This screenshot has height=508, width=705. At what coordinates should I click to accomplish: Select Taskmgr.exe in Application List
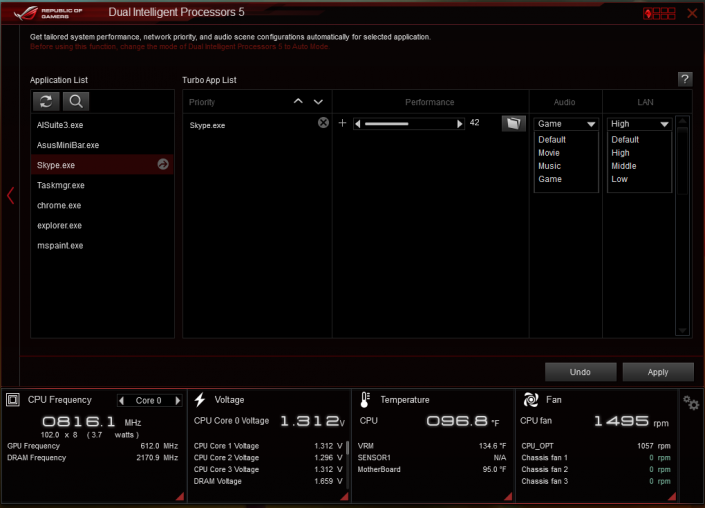[102, 185]
